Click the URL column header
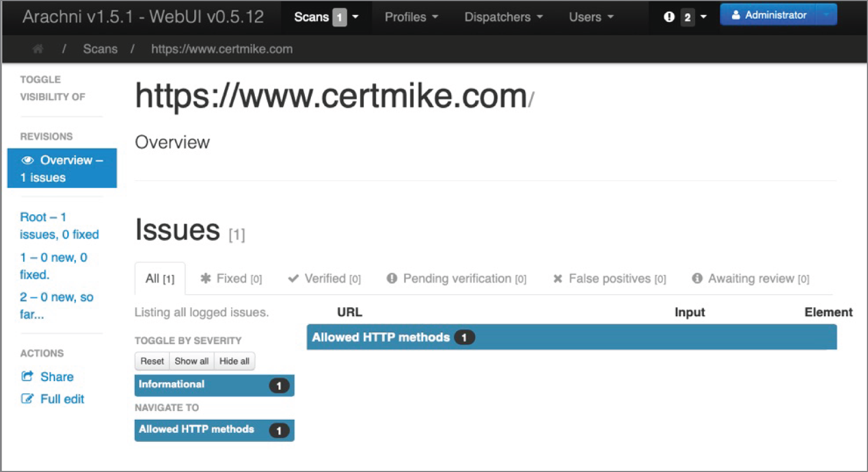This screenshot has width=868, height=472. (350, 312)
